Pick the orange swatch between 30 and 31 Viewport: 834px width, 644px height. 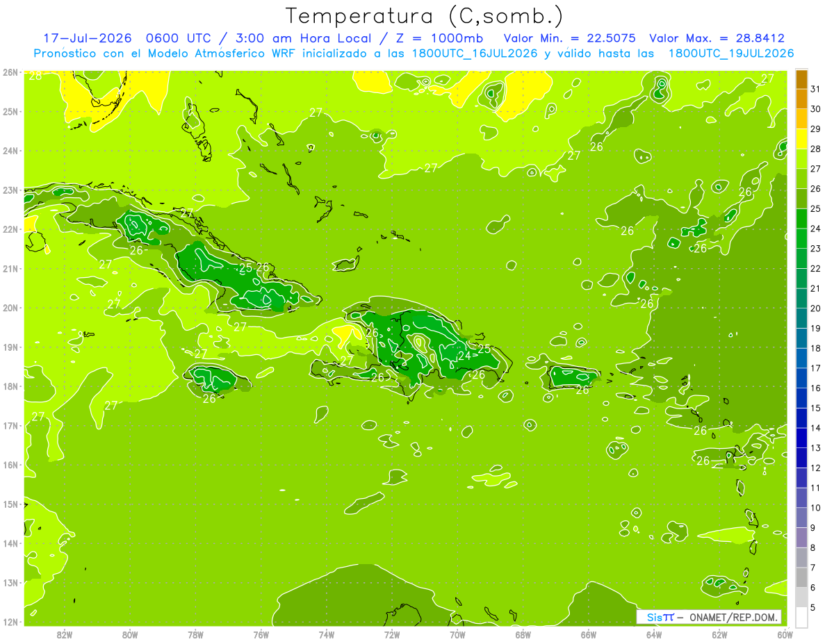pos(801,99)
